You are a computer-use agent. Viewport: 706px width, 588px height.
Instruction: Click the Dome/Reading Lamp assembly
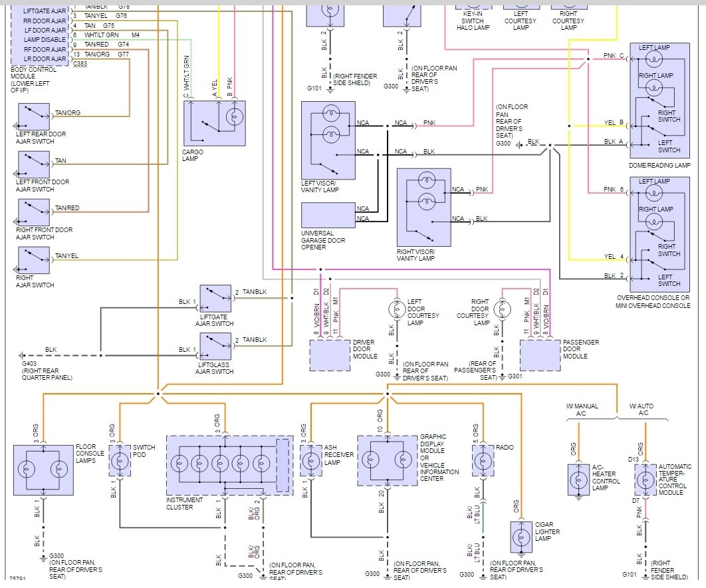tap(659, 100)
